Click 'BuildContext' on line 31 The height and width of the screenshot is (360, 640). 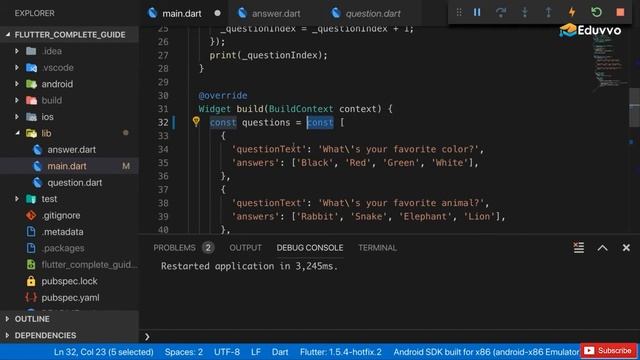tap(301, 109)
